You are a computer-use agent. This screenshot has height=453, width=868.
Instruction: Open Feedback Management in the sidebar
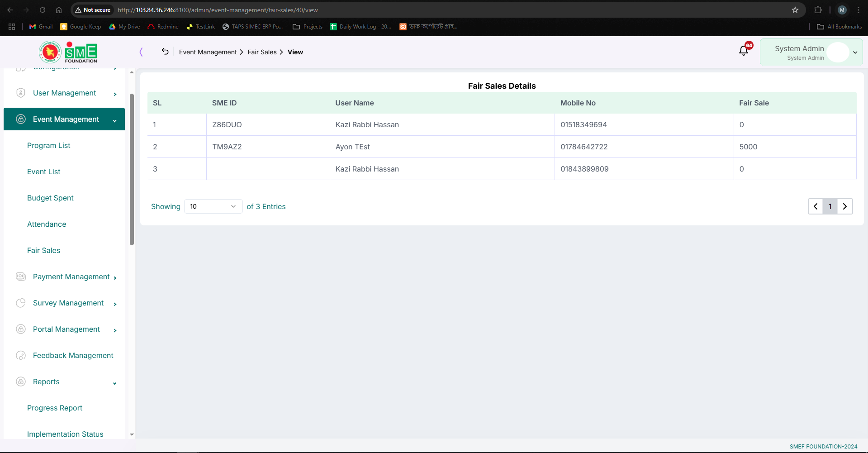[73, 355]
